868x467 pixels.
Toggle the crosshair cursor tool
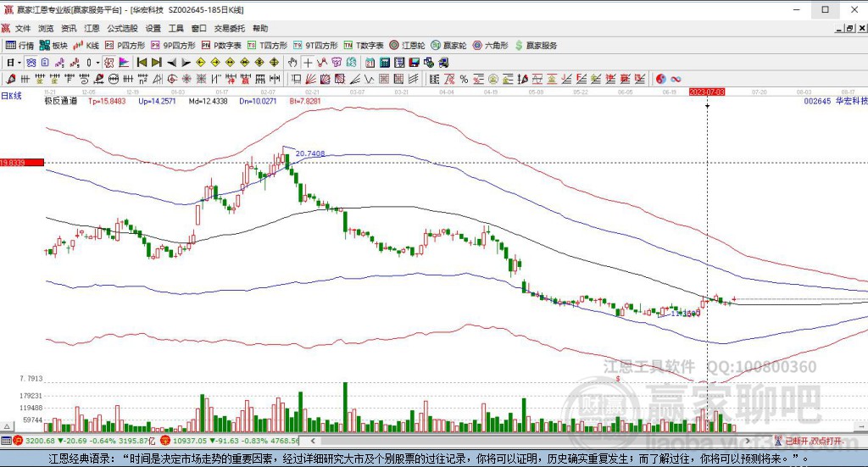tap(308, 63)
